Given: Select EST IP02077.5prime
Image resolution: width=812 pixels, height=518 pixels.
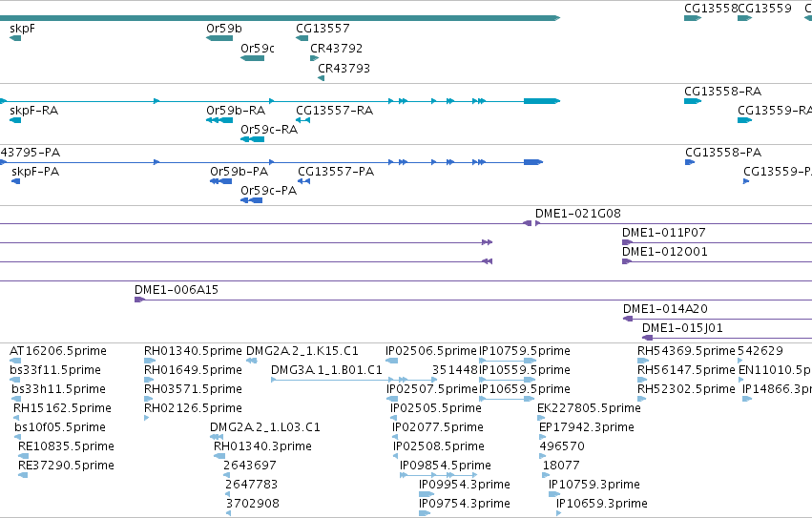Looking at the screenshot, I should (x=395, y=437).
